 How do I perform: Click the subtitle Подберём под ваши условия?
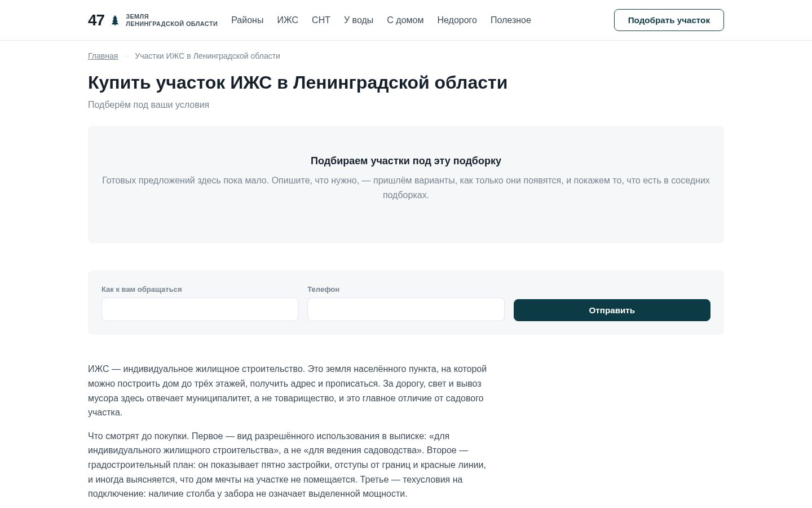click(x=148, y=105)
